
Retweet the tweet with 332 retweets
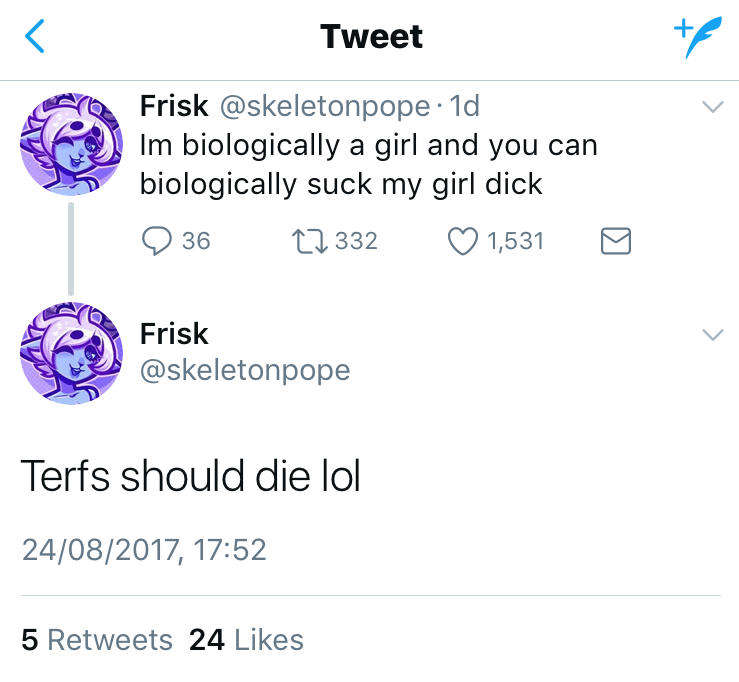304,240
